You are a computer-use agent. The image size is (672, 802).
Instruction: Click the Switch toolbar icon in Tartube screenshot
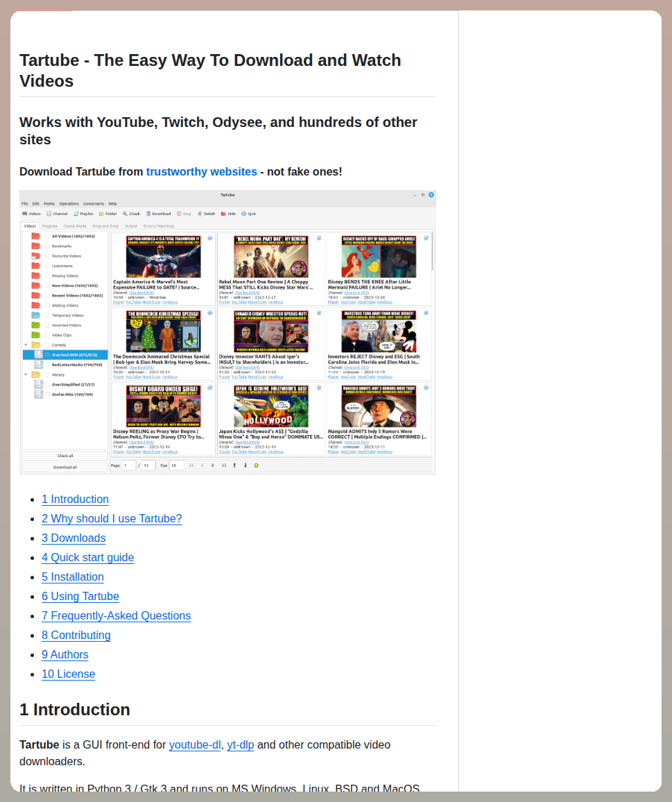pos(200,214)
